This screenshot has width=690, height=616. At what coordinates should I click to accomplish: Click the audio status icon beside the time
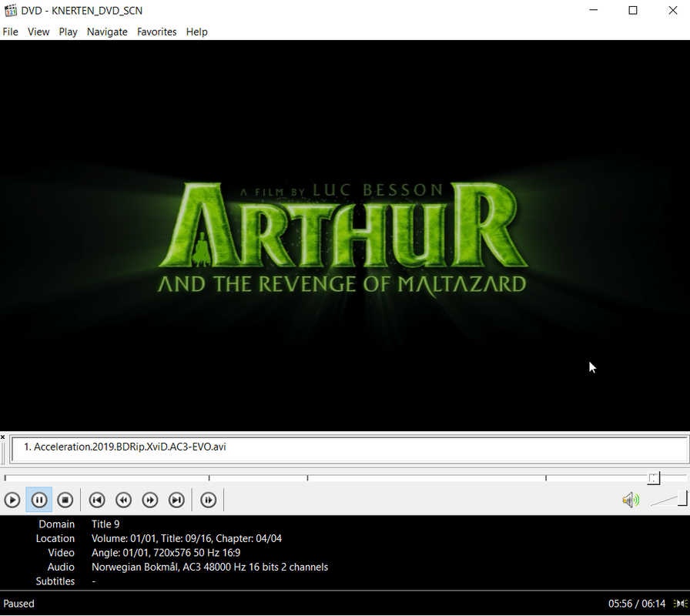(x=680, y=604)
